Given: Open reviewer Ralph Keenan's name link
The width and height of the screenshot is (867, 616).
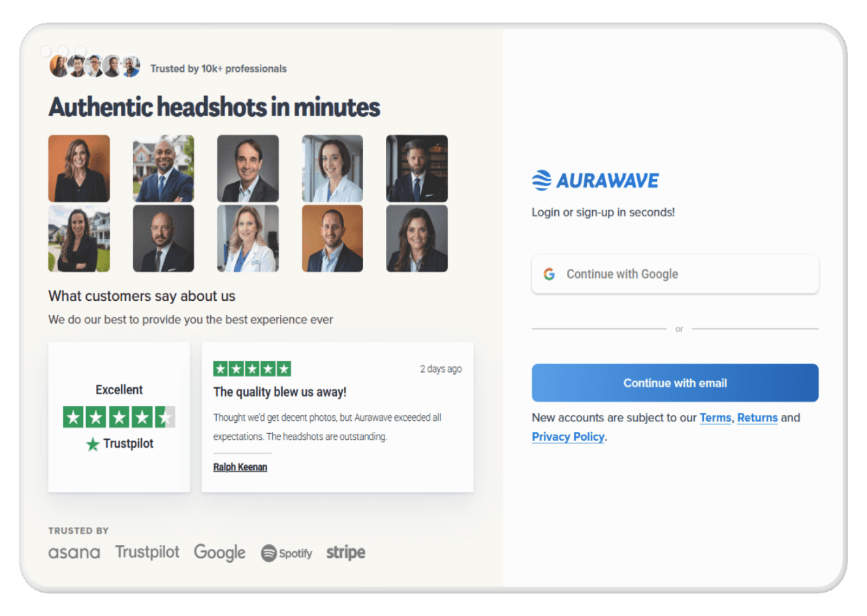Looking at the screenshot, I should [x=240, y=467].
